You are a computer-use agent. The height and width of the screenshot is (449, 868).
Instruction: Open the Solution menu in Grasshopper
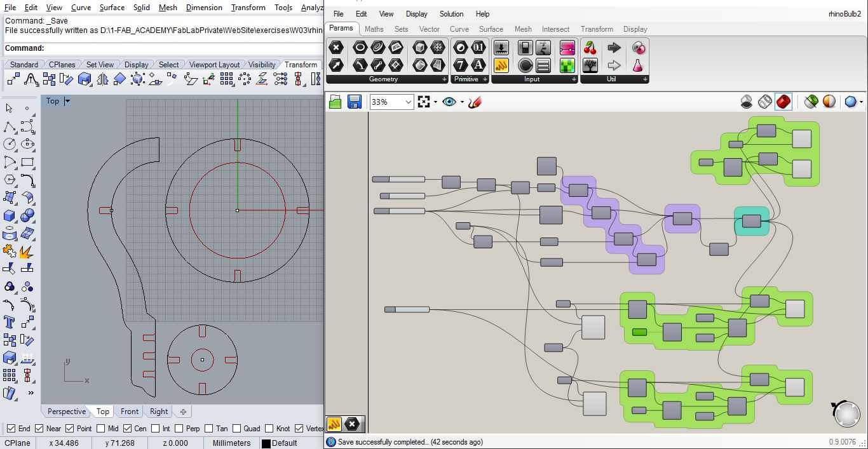coord(451,14)
